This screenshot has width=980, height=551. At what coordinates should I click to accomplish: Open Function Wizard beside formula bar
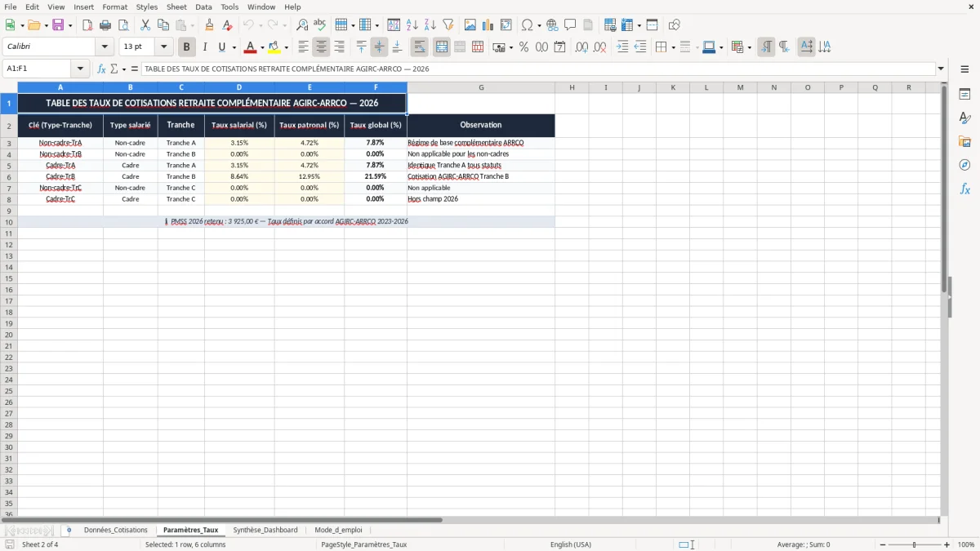point(101,69)
